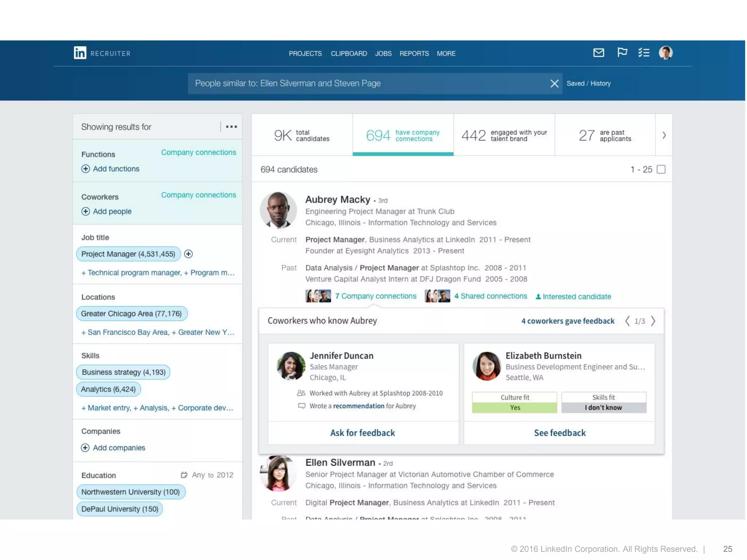Viewport: 747px width, 560px height.
Task: Click shared connections avatars thumbnail
Action: pos(437,296)
